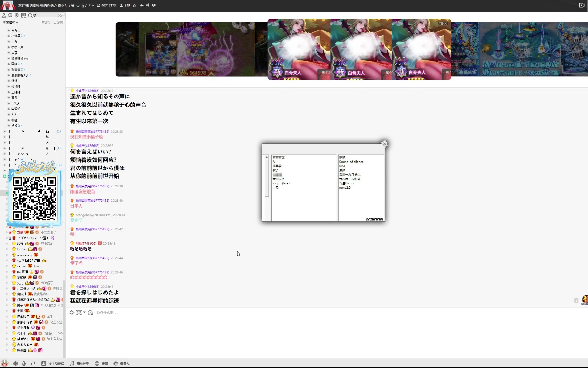Select Sound of silence in the popup list

click(351, 162)
